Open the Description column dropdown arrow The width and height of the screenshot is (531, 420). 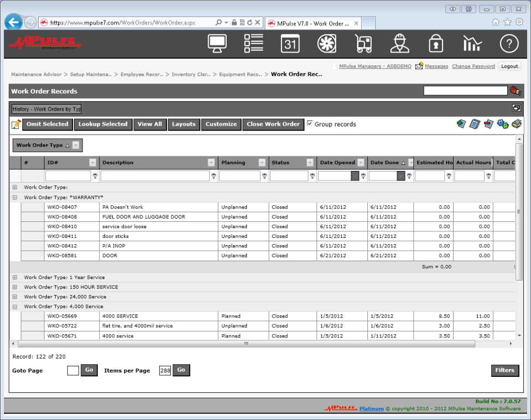coord(211,163)
